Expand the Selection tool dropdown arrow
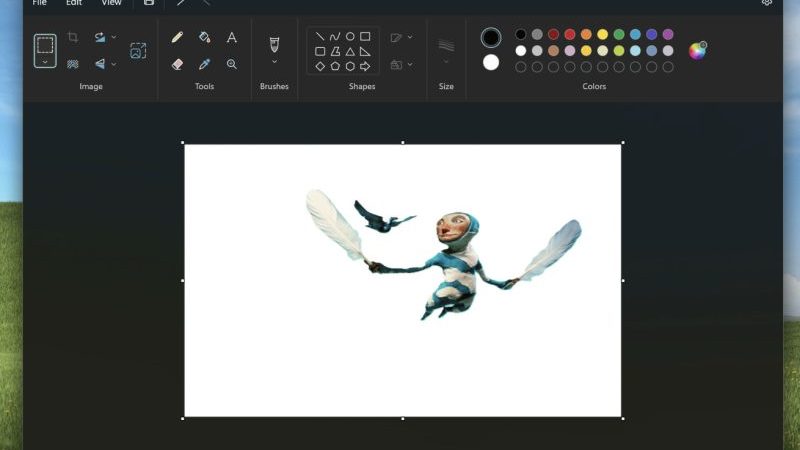The height and width of the screenshot is (450, 800). click(45, 62)
